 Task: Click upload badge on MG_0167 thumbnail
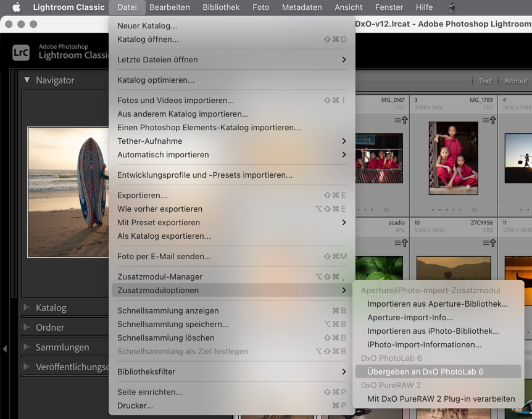(x=401, y=120)
